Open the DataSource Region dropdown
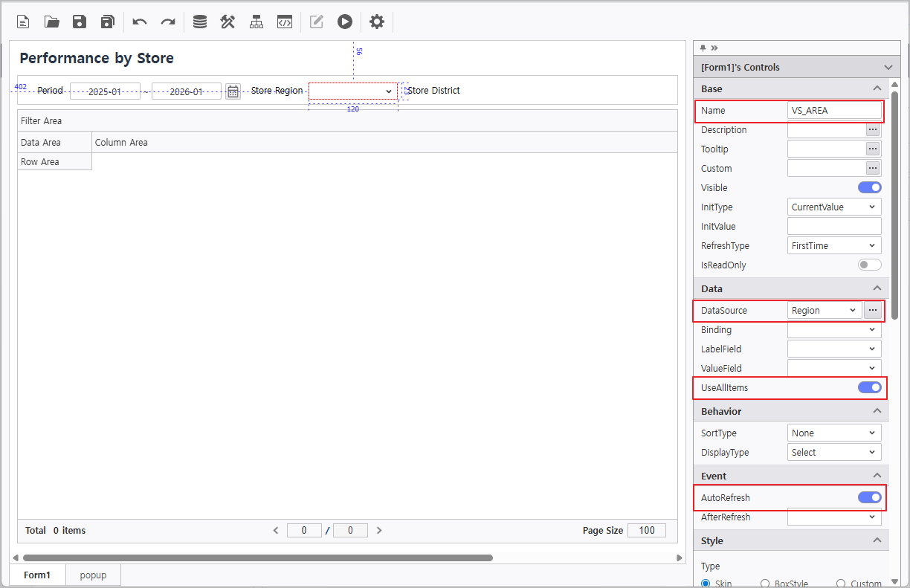Screen dimensions: 910x588 pyautogui.click(x=824, y=311)
